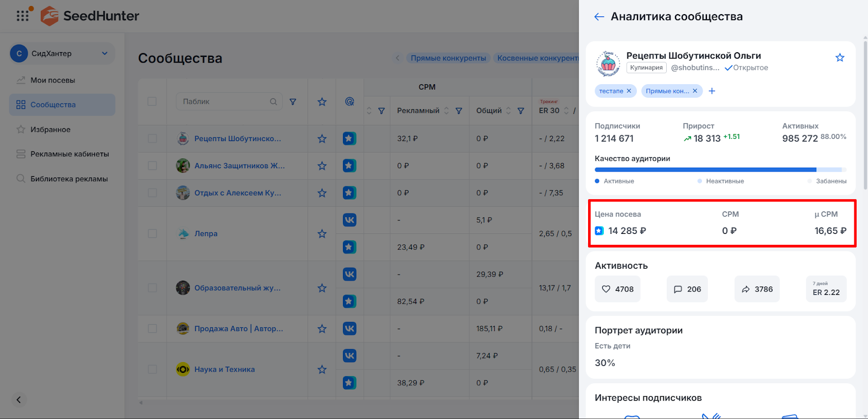Tick the checkbox for Лепра row
Image resolution: width=868 pixels, height=419 pixels.
152,234
